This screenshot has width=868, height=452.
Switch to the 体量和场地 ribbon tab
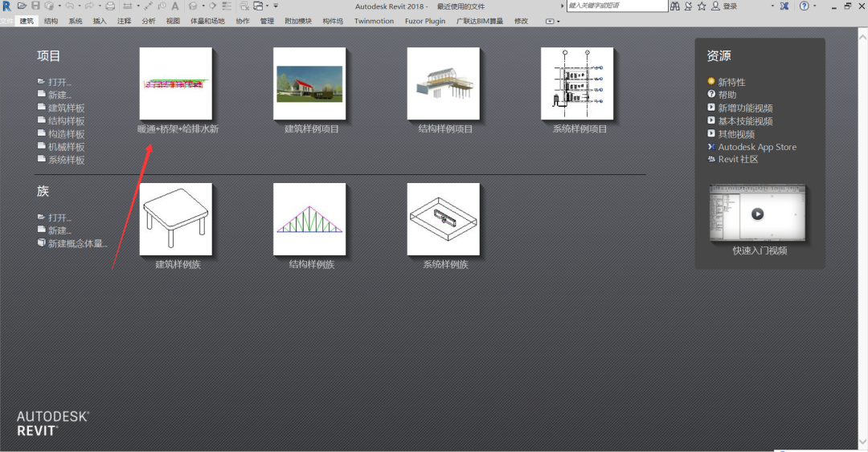207,21
